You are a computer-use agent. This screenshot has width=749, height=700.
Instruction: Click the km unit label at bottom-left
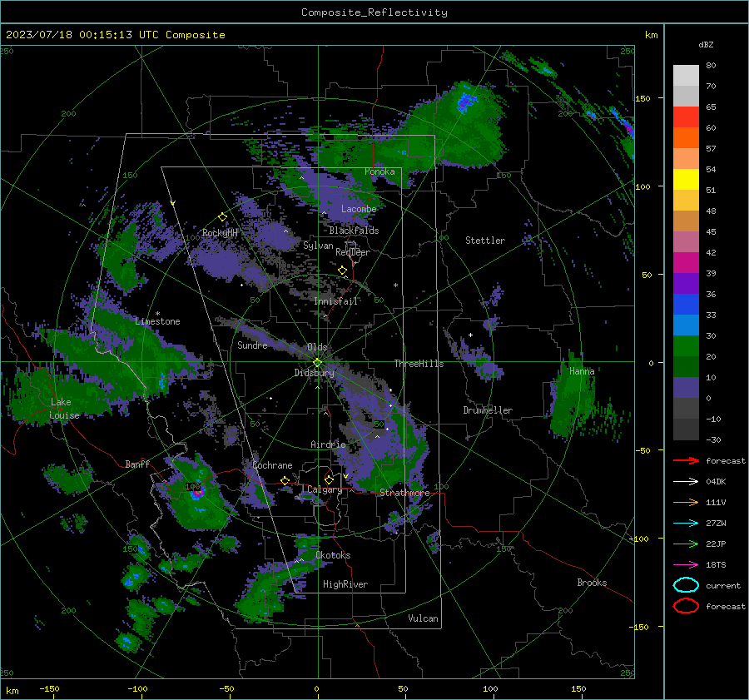[12, 691]
